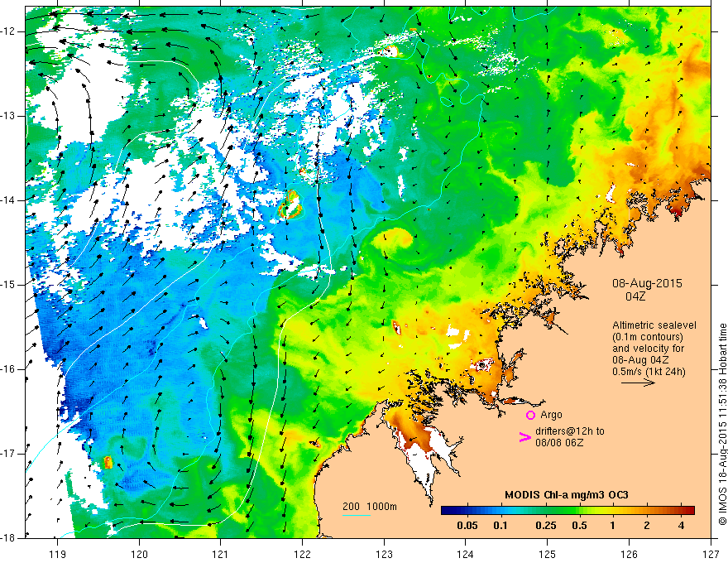Click the '120' longitude axis label
The image size is (728, 563).
[x=139, y=554]
